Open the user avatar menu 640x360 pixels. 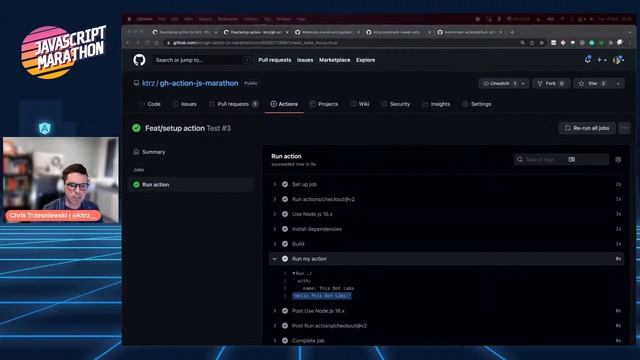click(618, 60)
